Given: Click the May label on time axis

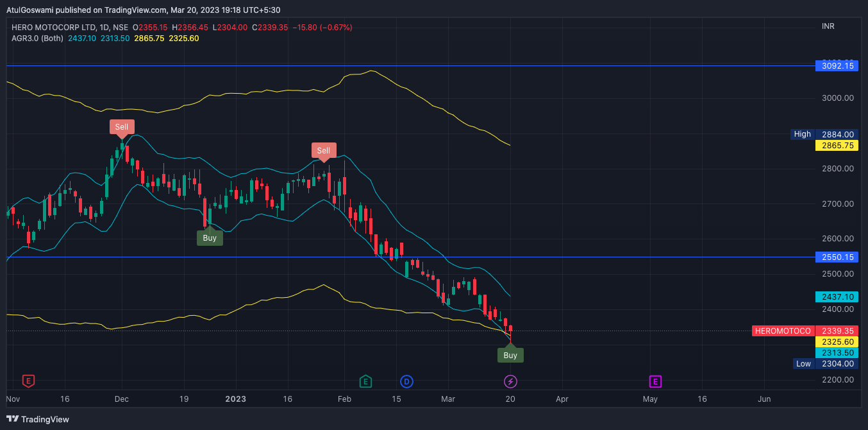Looking at the screenshot, I should tap(650, 399).
